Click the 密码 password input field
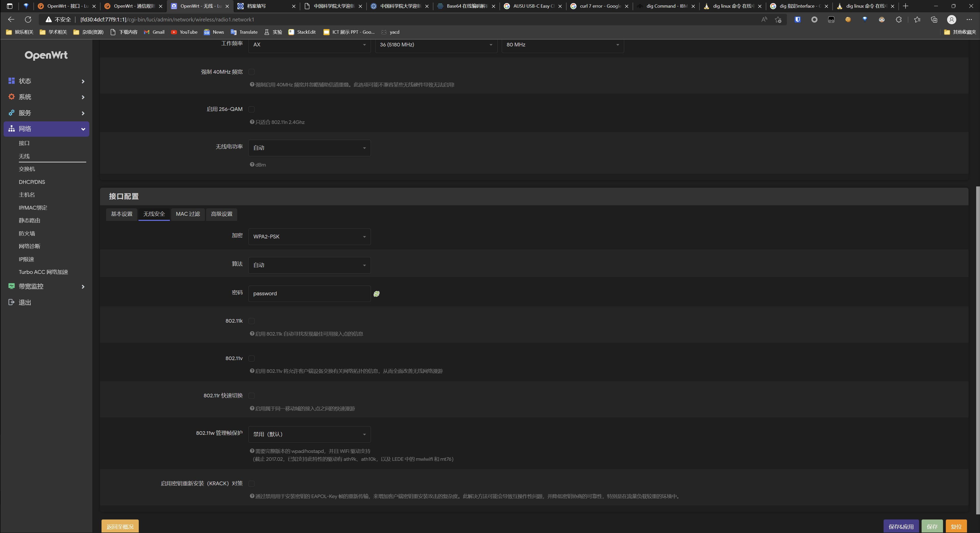 click(x=309, y=294)
